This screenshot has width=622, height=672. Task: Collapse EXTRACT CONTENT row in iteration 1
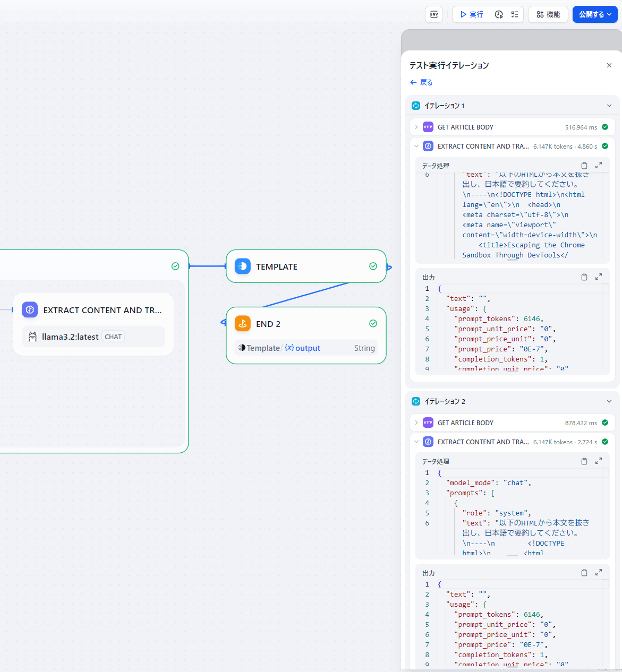[x=416, y=146]
